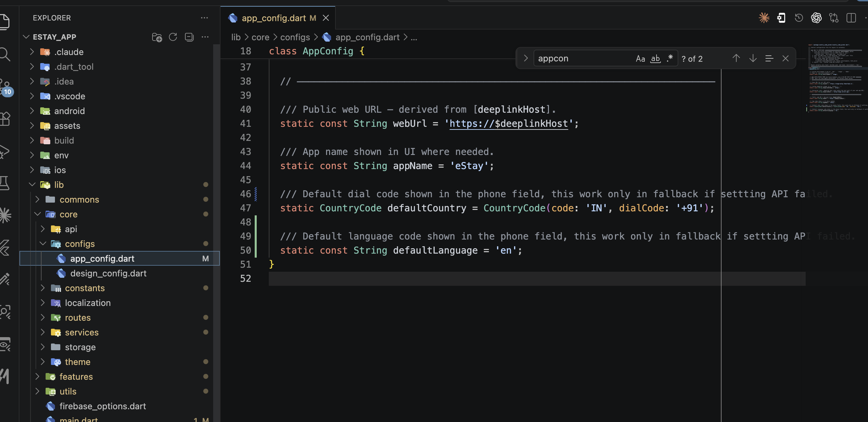Click the ChatGPT icon in editor toolbar
Viewport: 868px width, 422px height.
pyautogui.click(x=816, y=17)
